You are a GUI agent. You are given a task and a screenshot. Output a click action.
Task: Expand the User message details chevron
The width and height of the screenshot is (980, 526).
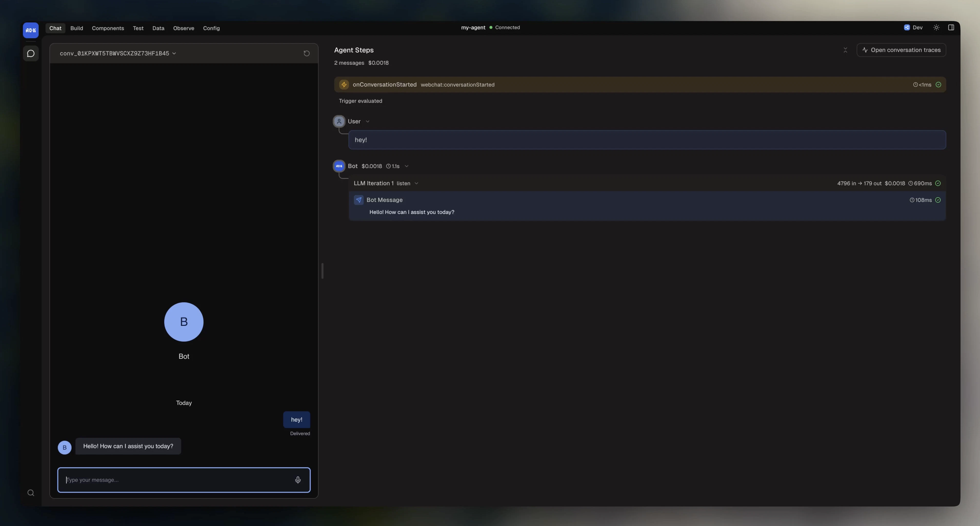click(x=367, y=121)
